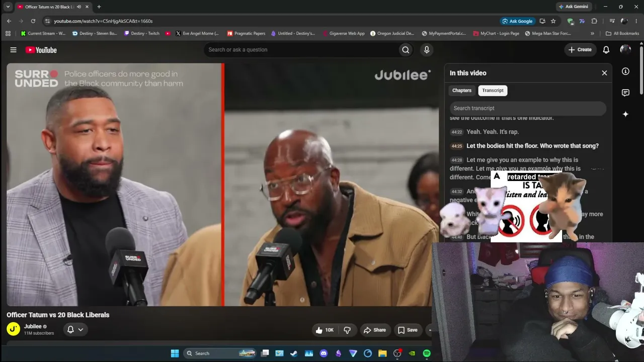Mute the tab via speaker icon

(x=79, y=7)
